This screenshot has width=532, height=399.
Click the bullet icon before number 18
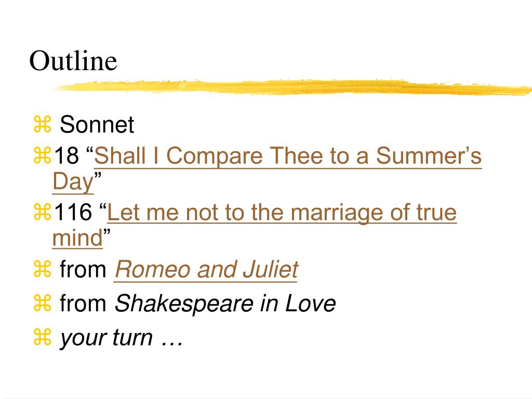[42, 155]
